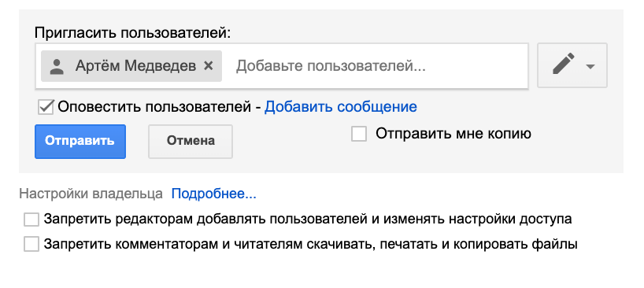
Task: Click label text about скачивать, печатать и копировать
Action: 311,244
